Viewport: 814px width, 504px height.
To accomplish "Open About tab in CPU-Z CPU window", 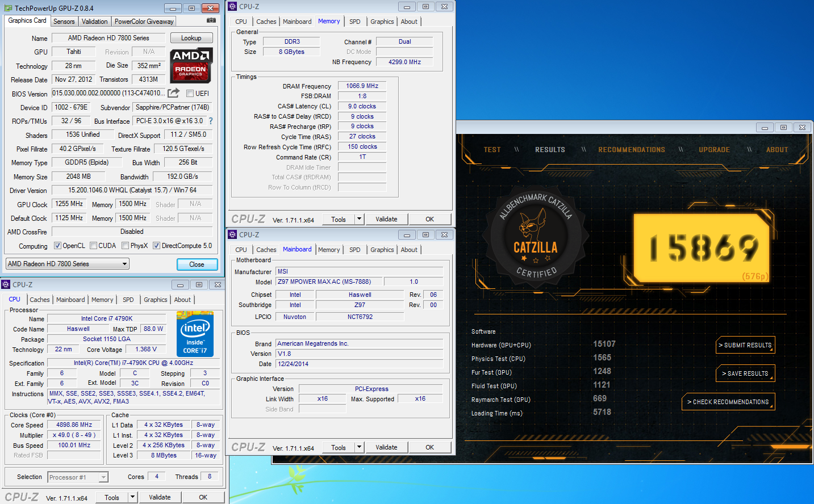I will click(x=182, y=300).
